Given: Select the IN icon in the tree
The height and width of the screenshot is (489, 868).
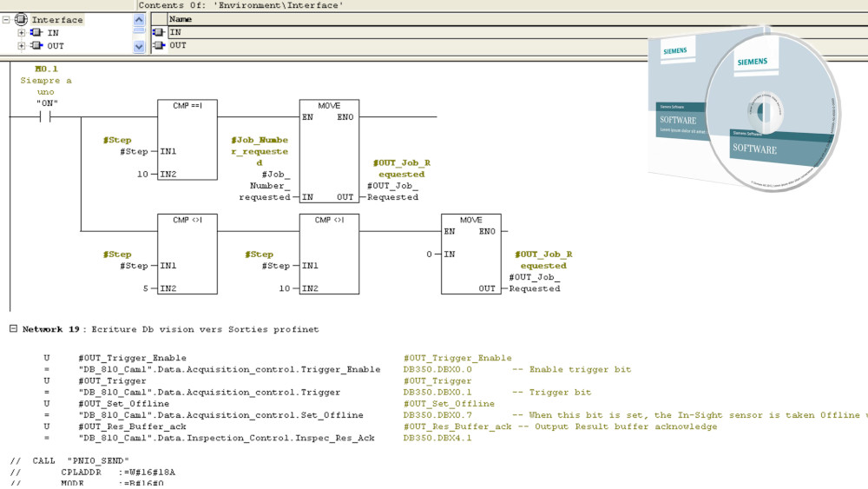Looking at the screenshot, I should 36,33.
